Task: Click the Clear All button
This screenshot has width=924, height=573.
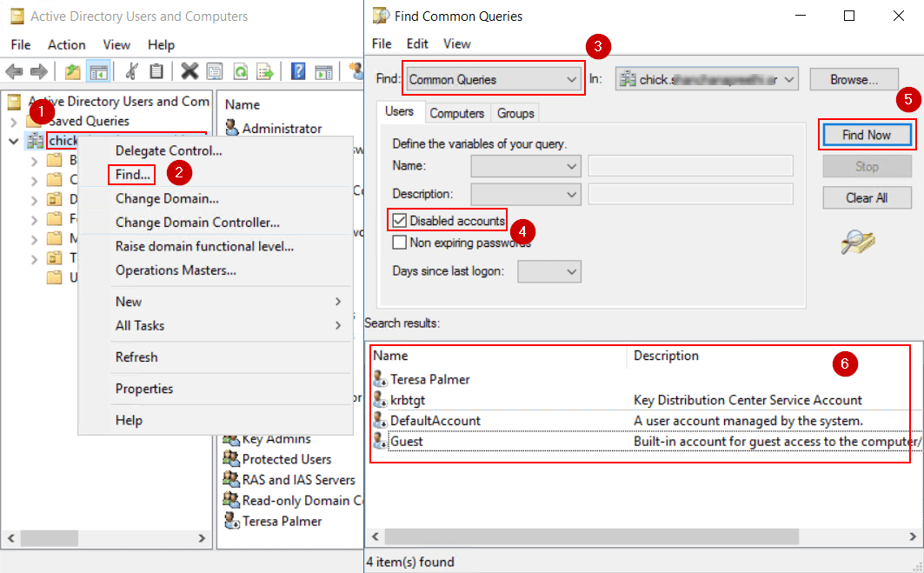Action: point(867,197)
